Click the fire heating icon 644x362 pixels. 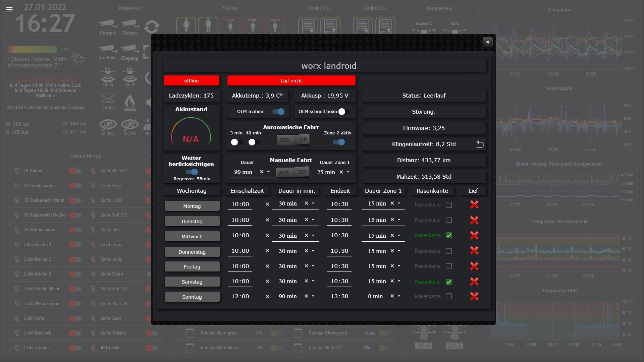[130, 102]
